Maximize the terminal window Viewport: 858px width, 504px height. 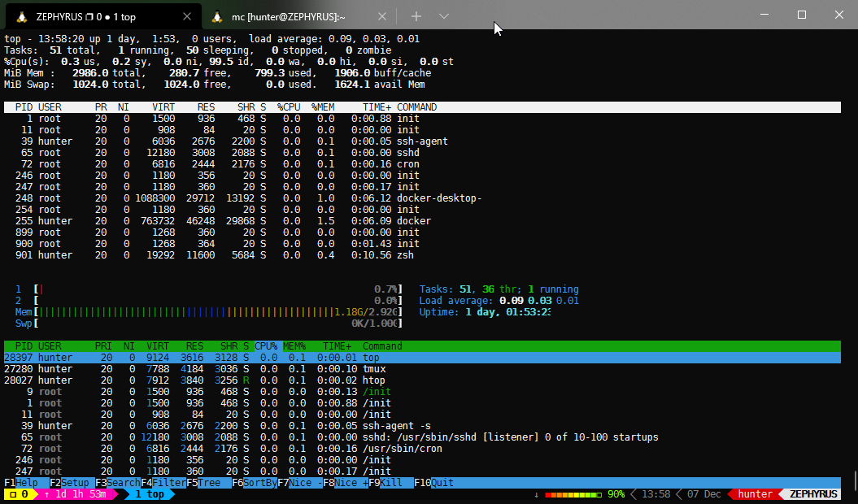[x=802, y=15]
